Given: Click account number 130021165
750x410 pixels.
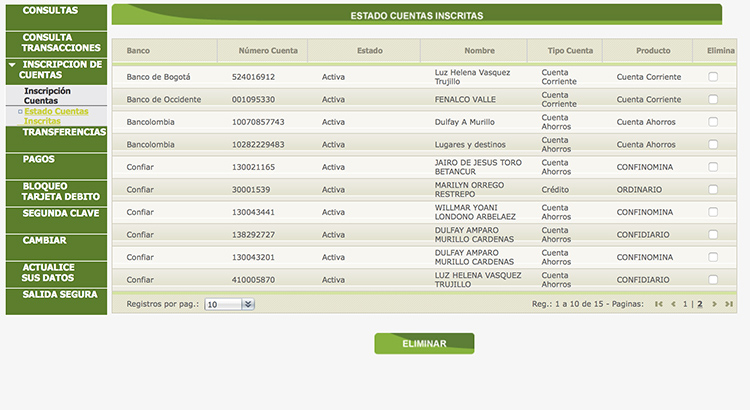Looking at the screenshot, I should coord(253,167).
